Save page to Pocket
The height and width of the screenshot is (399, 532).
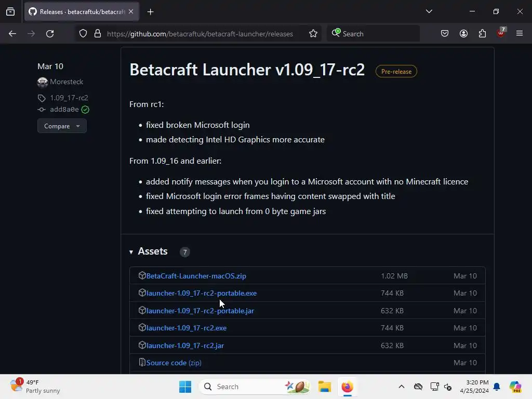click(x=445, y=34)
